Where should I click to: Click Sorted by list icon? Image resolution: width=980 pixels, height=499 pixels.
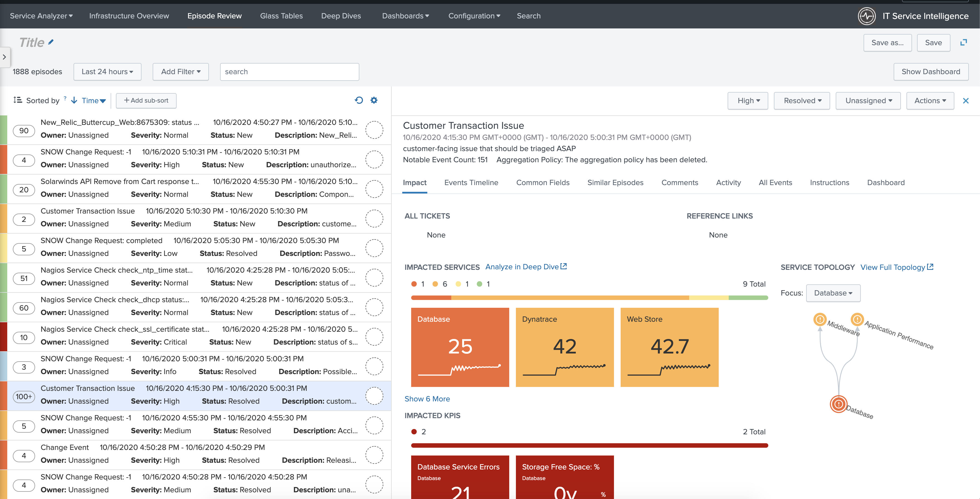click(x=18, y=100)
